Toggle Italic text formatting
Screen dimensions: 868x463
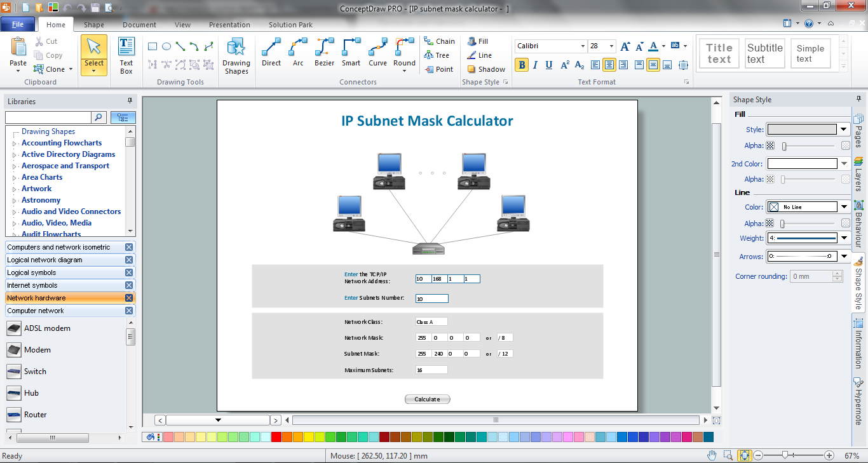[535, 65]
